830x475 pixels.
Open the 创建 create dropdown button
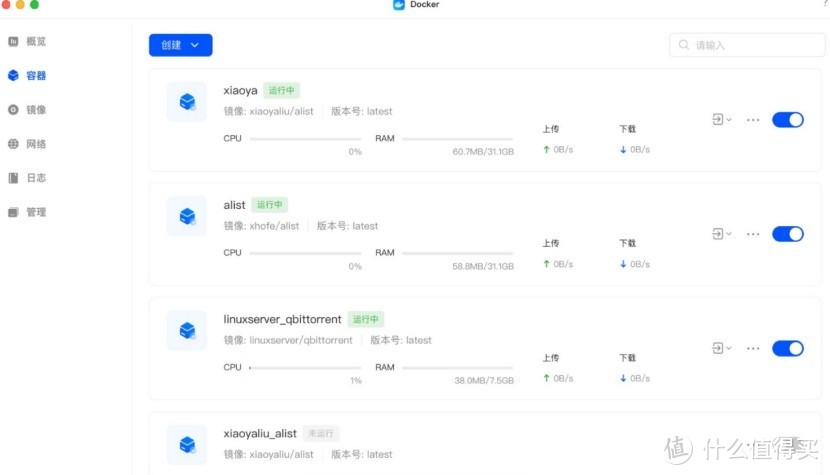click(181, 45)
